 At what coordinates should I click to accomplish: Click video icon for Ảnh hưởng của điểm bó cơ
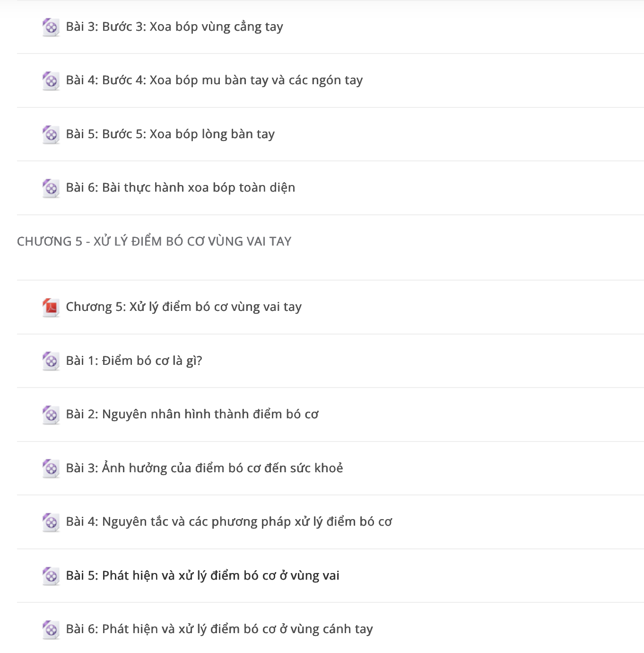(x=51, y=468)
